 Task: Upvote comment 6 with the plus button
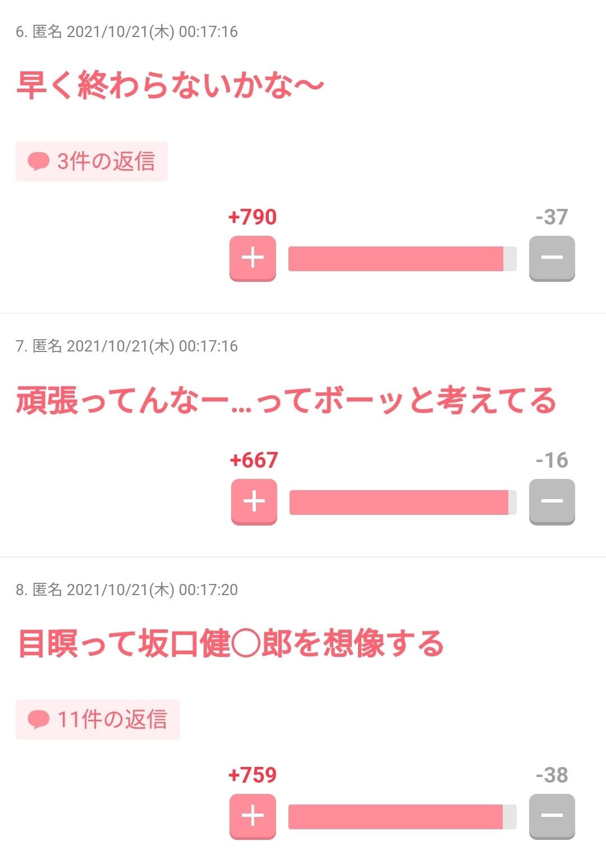pos(252,258)
